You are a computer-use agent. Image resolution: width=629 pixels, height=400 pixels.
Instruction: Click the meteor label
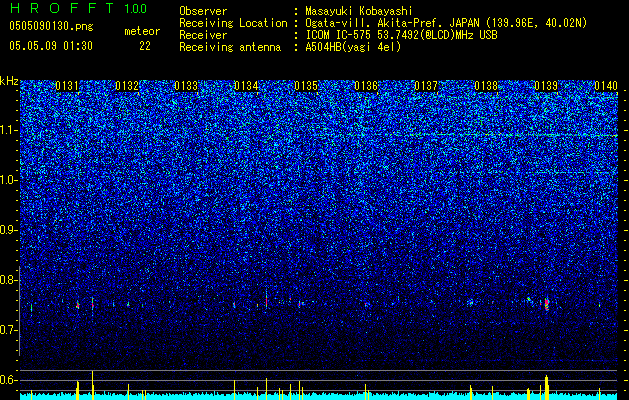(x=142, y=31)
